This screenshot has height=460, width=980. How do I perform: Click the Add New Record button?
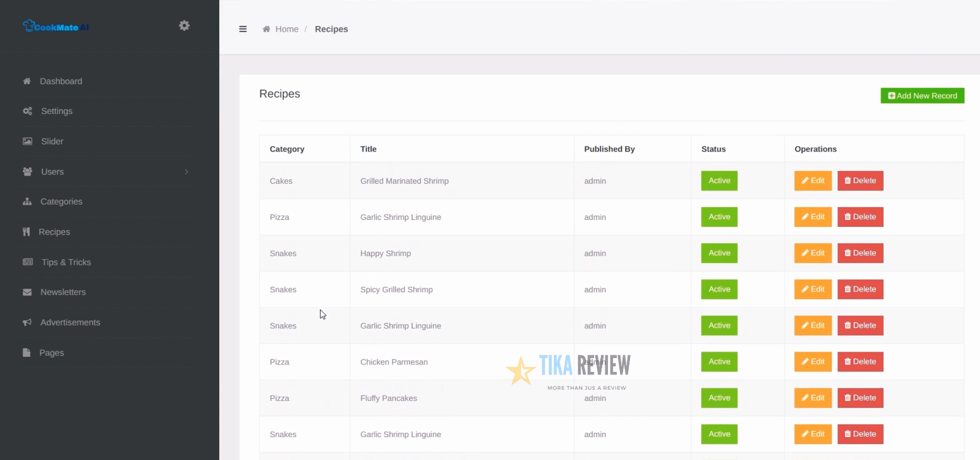(x=922, y=95)
